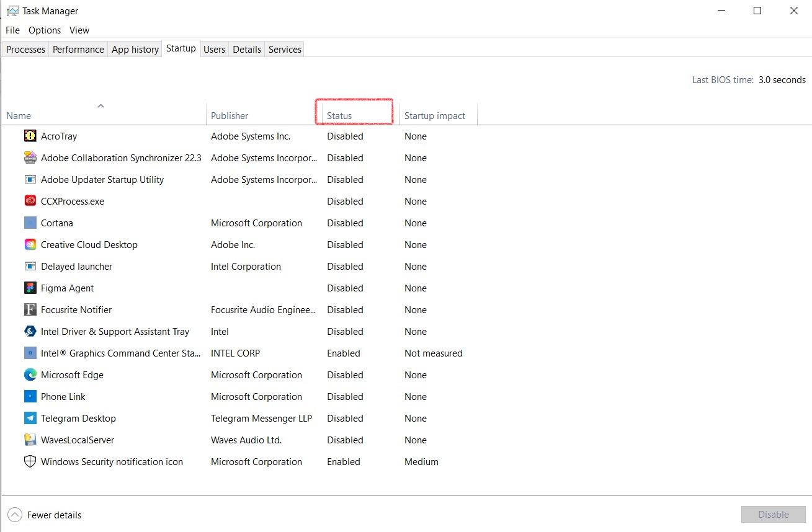Click the Last BIOS time 3.0 seconds

click(x=749, y=79)
